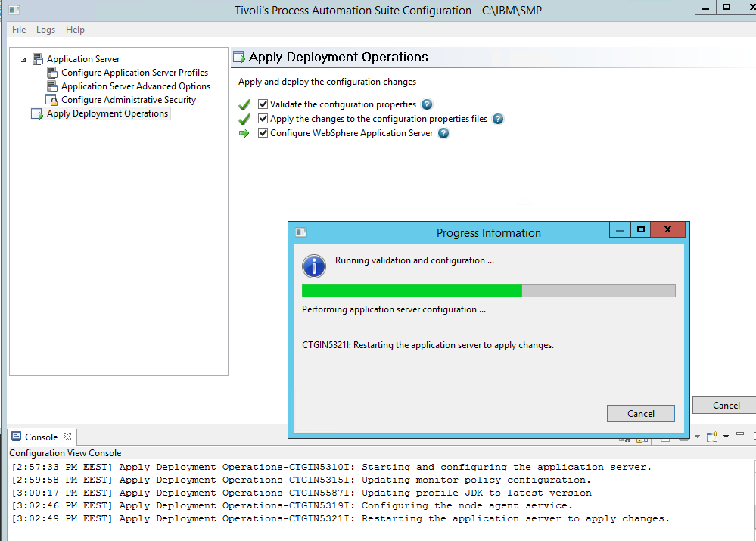
Task: Open Configure Administrative Security
Action: coord(128,100)
